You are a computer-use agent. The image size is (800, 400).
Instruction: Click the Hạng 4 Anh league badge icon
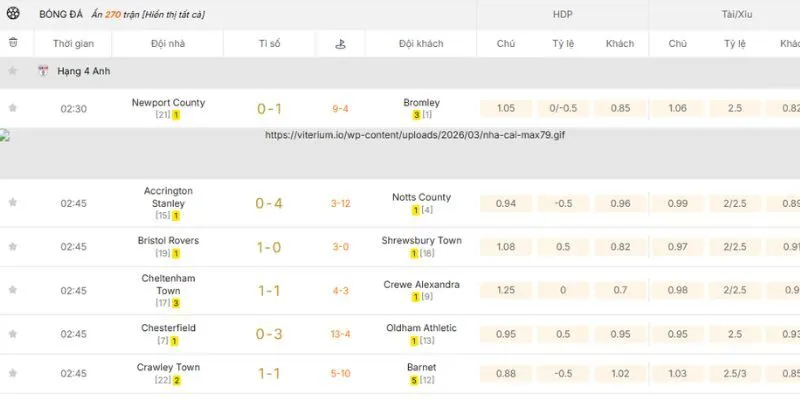point(43,72)
